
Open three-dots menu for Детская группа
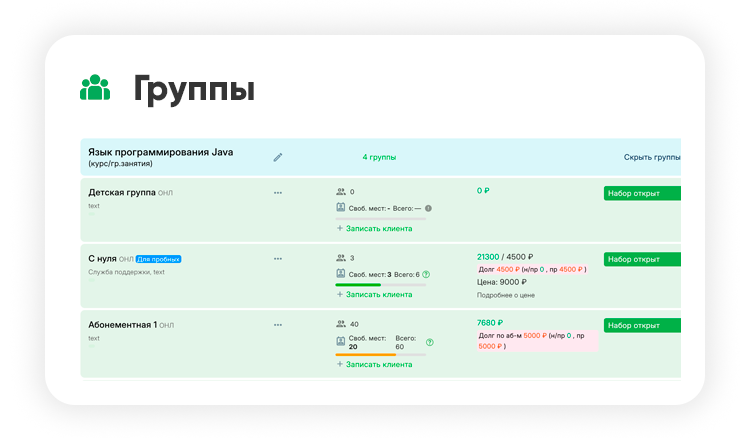278,192
